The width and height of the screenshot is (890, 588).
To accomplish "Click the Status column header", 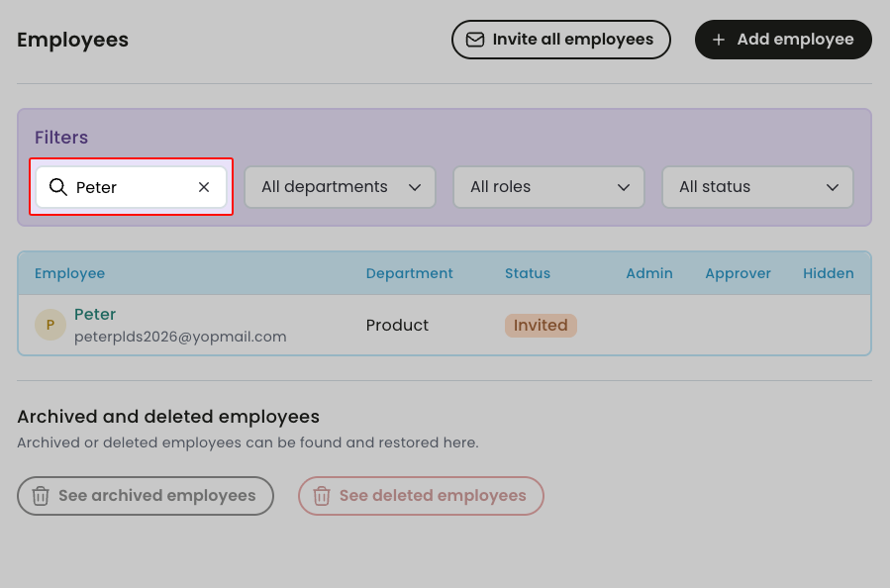I will [527, 273].
